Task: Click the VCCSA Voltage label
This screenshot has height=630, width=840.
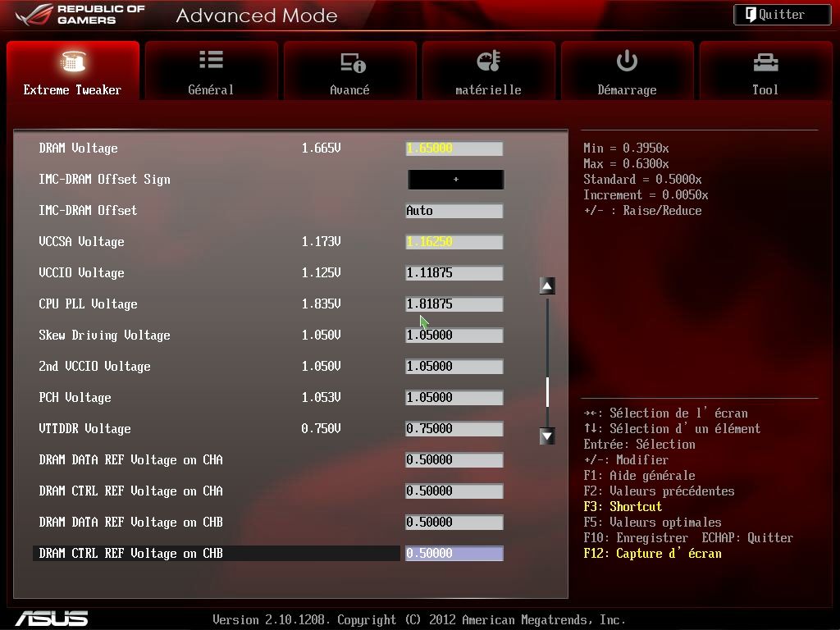Action: pos(81,242)
